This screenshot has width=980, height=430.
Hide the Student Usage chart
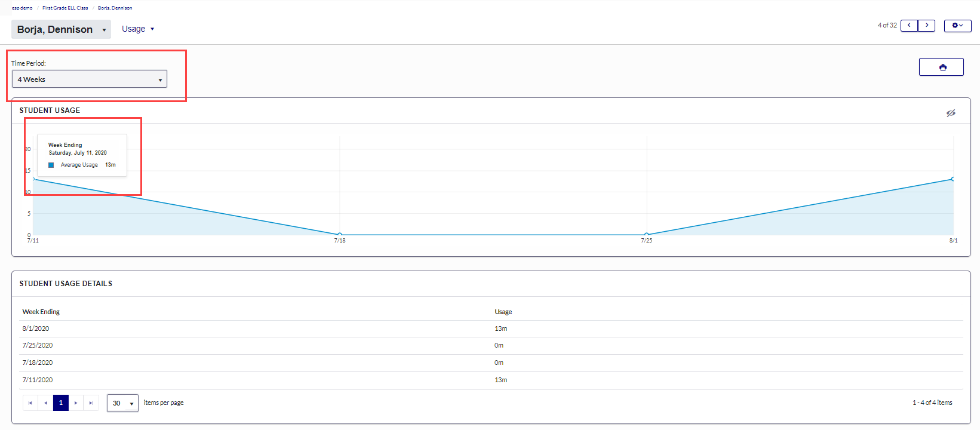[x=950, y=113]
